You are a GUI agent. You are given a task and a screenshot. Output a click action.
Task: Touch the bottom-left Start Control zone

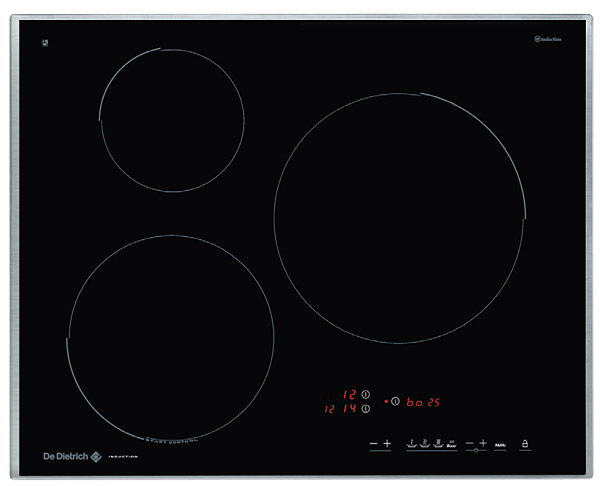pyautogui.click(x=170, y=338)
